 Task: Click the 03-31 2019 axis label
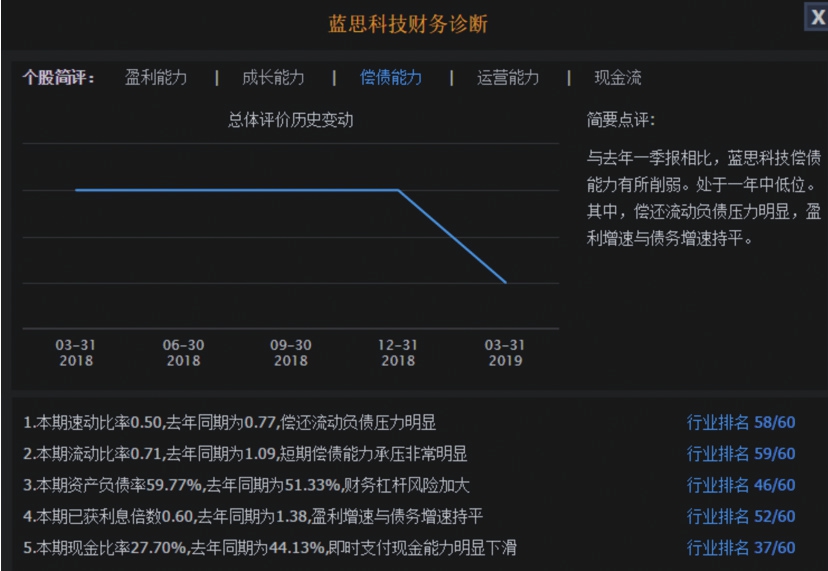[x=505, y=353]
